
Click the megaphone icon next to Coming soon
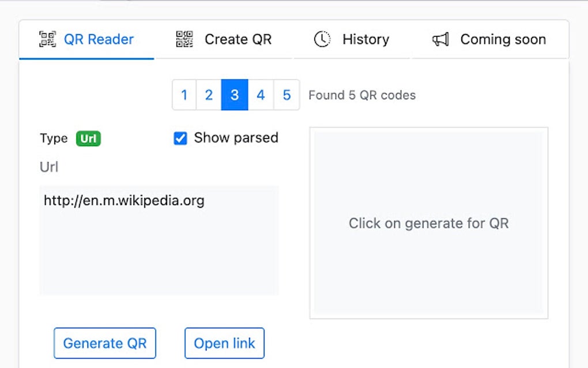[x=440, y=39]
